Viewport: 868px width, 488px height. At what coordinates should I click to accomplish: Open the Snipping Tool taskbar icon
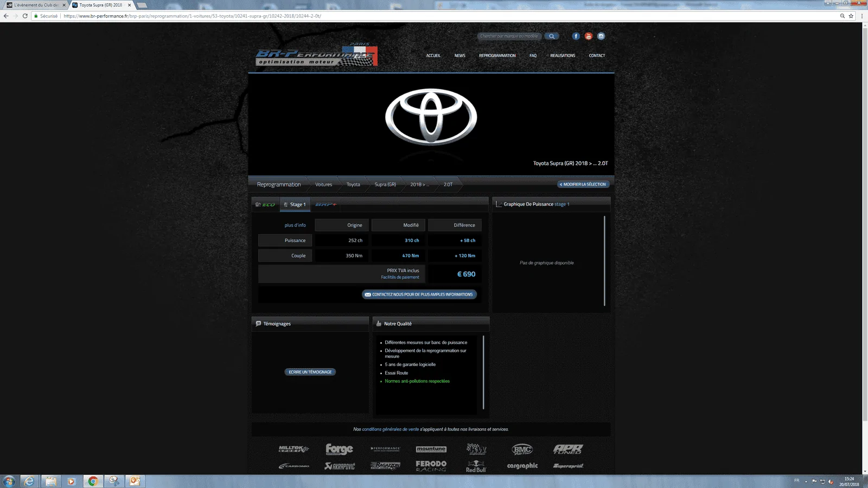(114, 481)
